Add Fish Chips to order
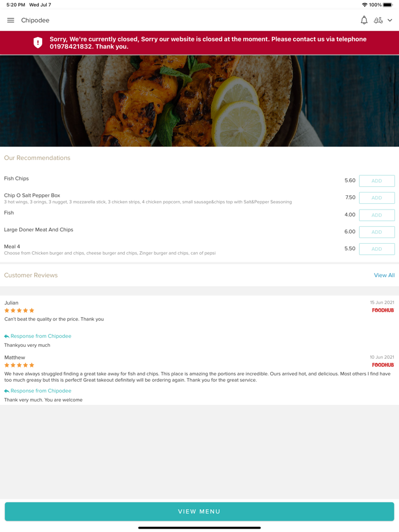This screenshot has width=399, height=532. pyautogui.click(x=377, y=181)
